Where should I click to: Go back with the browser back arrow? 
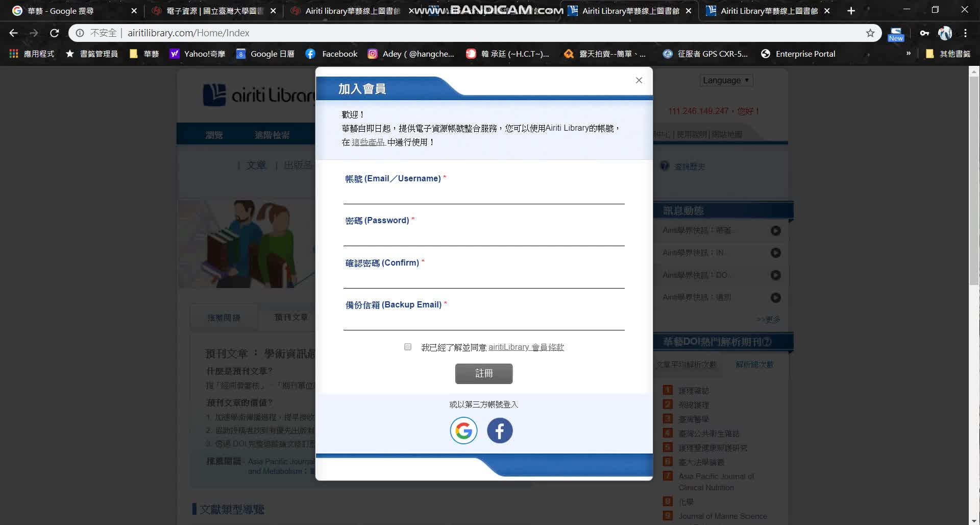click(x=14, y=33)
